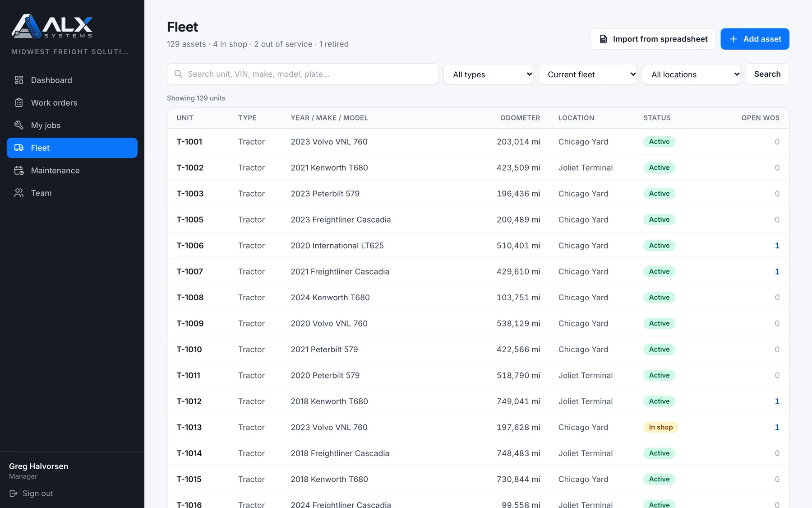812x508 pixels.
Task: Click the open WOs count for T-1012
Action: pyautogui.click(x=777, y=401)
